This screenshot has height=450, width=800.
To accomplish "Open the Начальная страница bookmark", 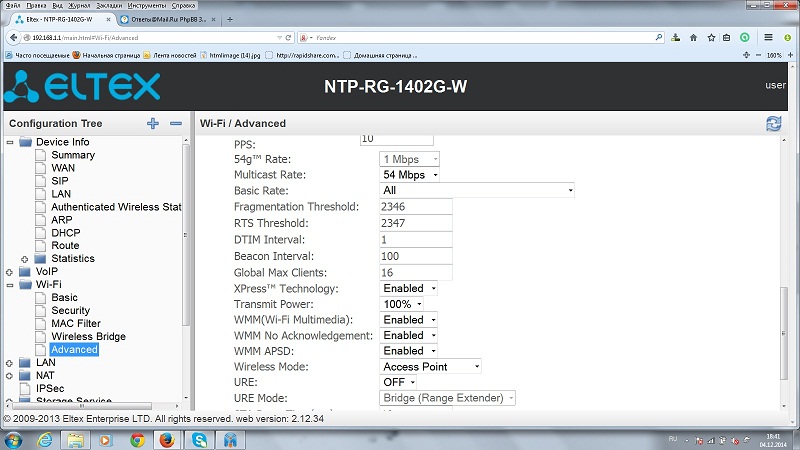I will [107, 55].
